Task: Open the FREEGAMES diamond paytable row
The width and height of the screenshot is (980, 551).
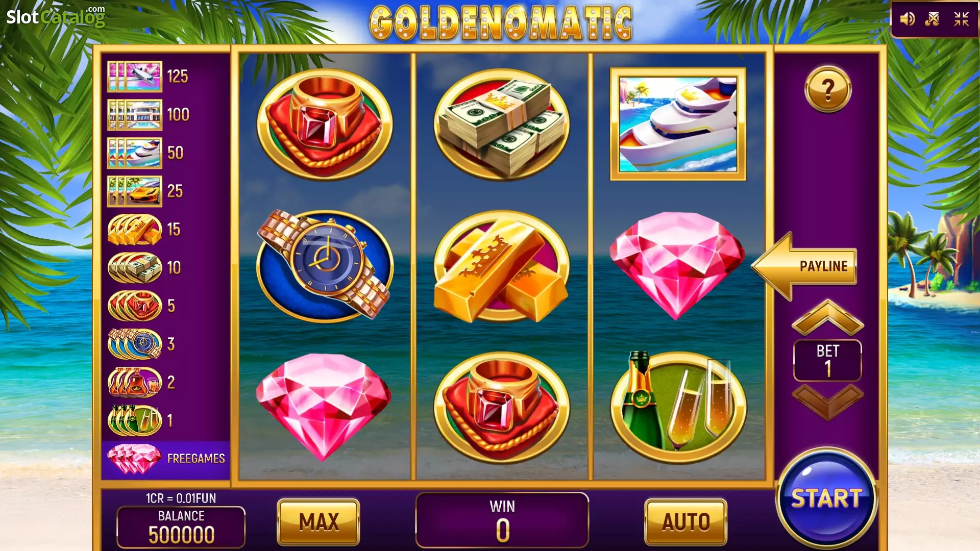Action: point(166,458)
